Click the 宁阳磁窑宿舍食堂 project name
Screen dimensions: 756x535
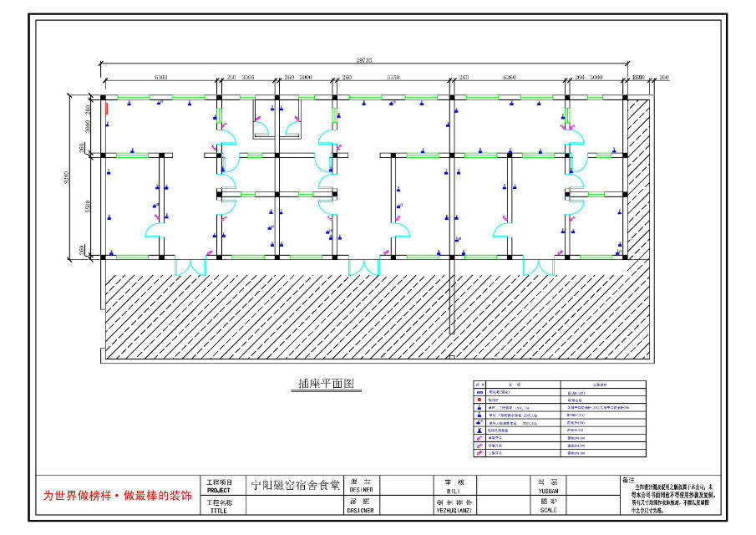click(296, 485)
